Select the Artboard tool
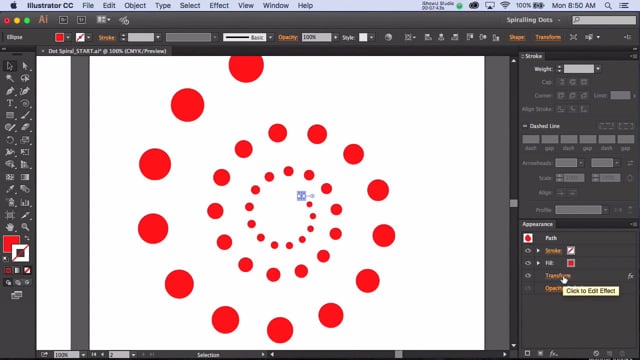The width and height of the screenshot is (640, 360). click(10, 215)
